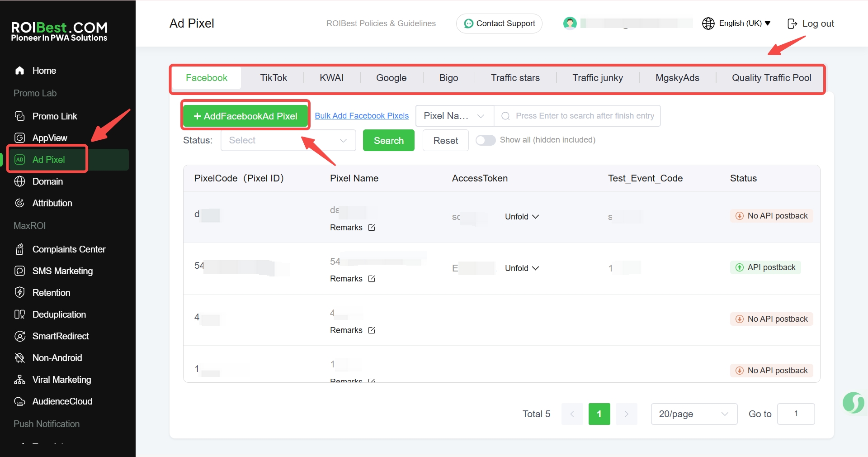Screen dimensions: 868x457
Task: Click the Domain globe icon
Action: (x=19, y=181)
